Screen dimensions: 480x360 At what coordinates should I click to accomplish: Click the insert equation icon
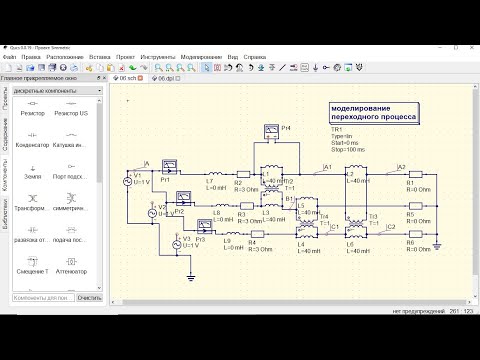305,68
